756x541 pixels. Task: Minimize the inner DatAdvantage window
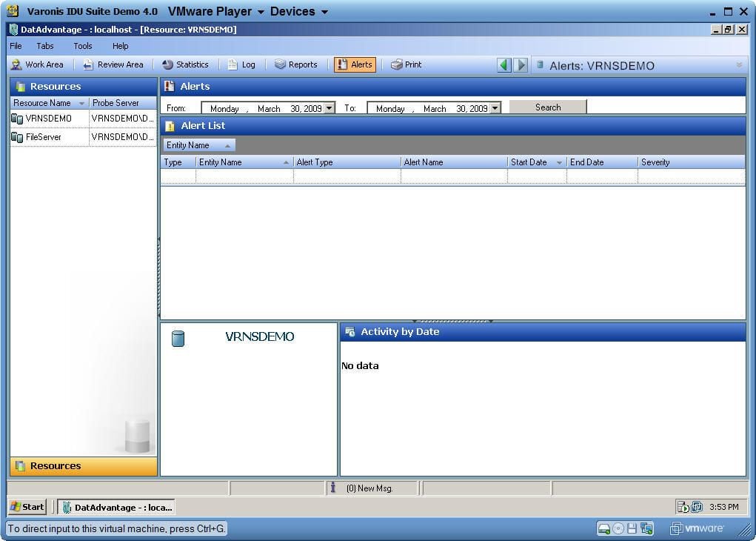(x=717, y=30)
